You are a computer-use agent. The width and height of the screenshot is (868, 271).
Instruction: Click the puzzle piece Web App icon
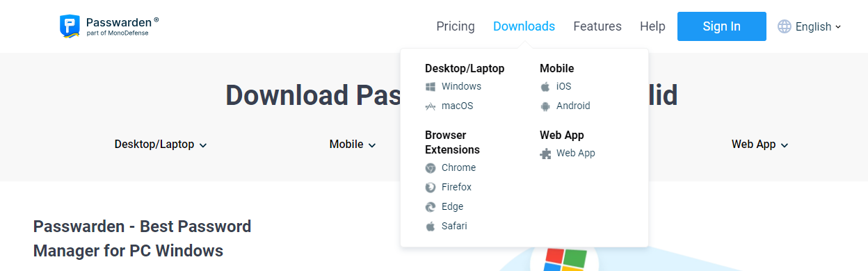[545, 154]
